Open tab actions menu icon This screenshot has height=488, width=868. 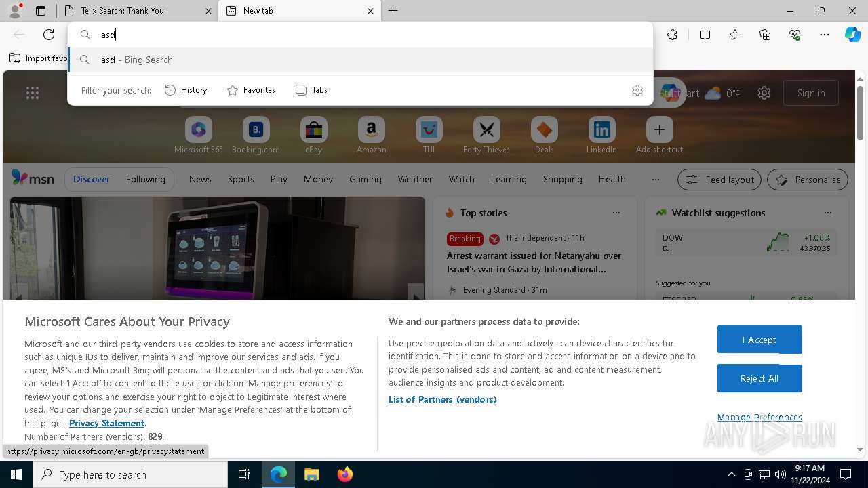(x=41, y=11)
